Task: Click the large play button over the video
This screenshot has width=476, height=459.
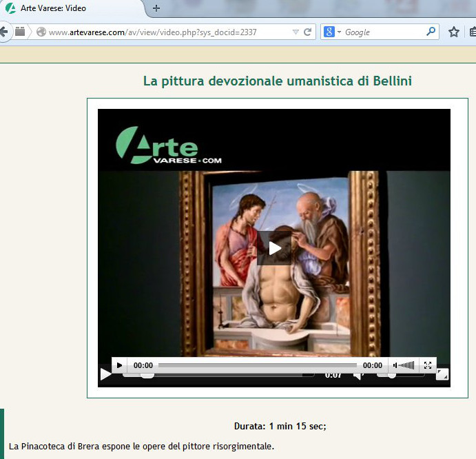Action: point(274,248)
